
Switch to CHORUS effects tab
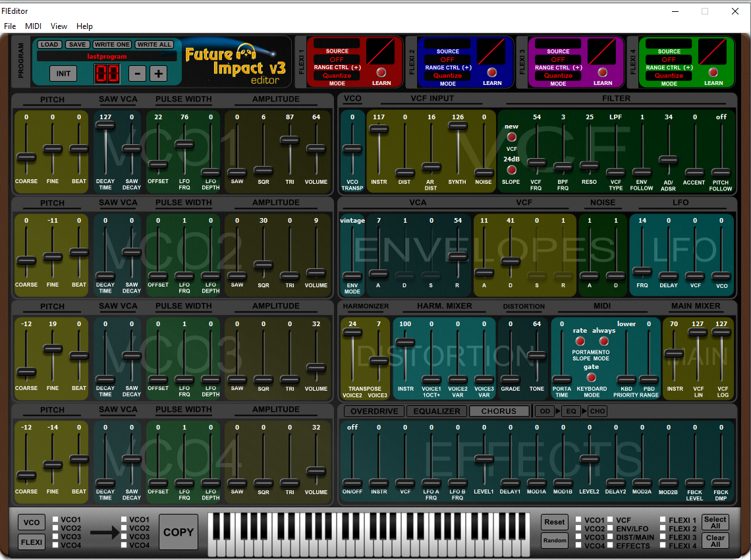[x=499, y=411]
